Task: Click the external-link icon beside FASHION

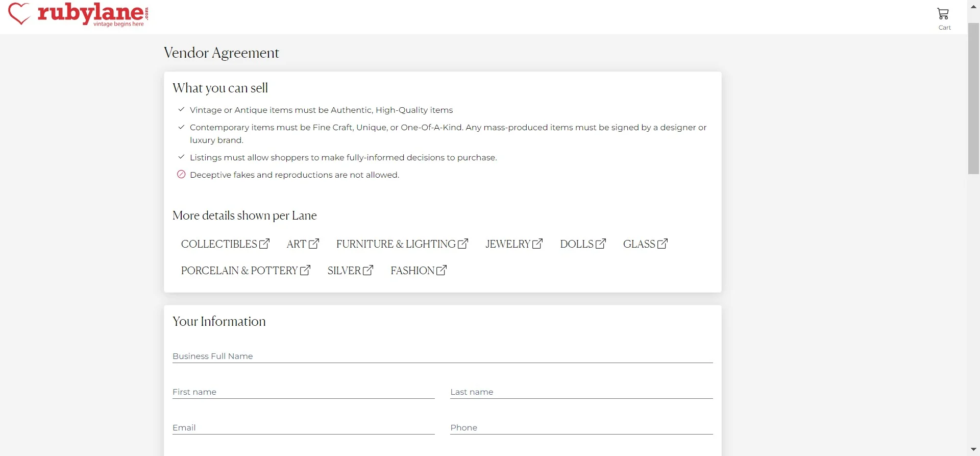Action: (x=442, y=270)
